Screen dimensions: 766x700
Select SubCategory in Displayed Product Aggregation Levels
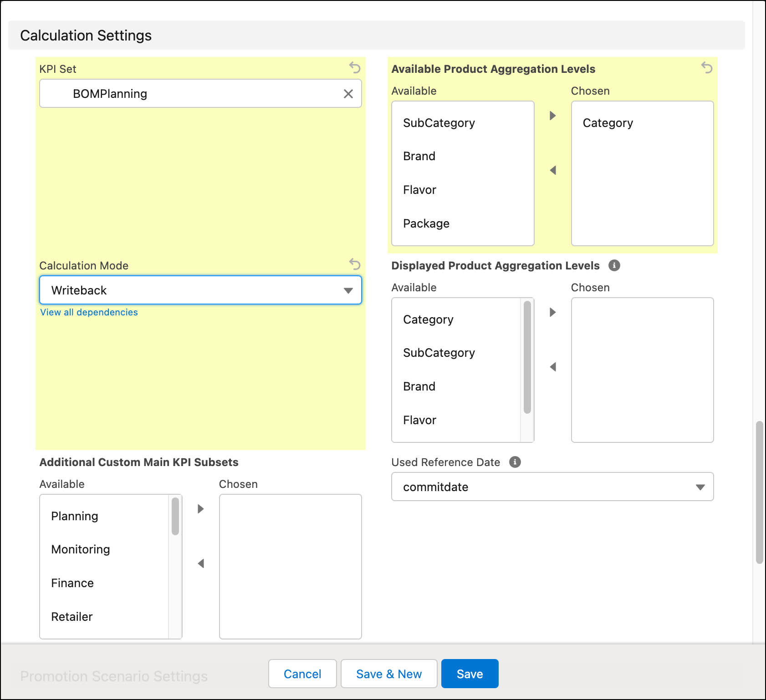click(456, 353)
